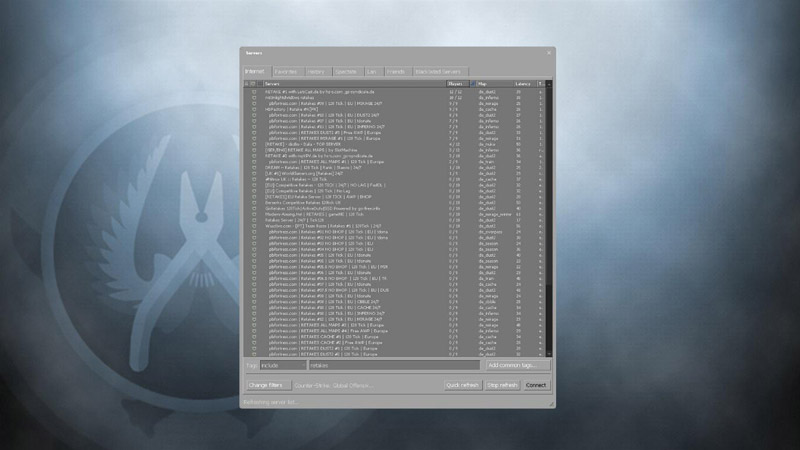Click the shield icon on the DREAM Retakes row
Viewport: 800px width, 450px height.
click(254, 168)
